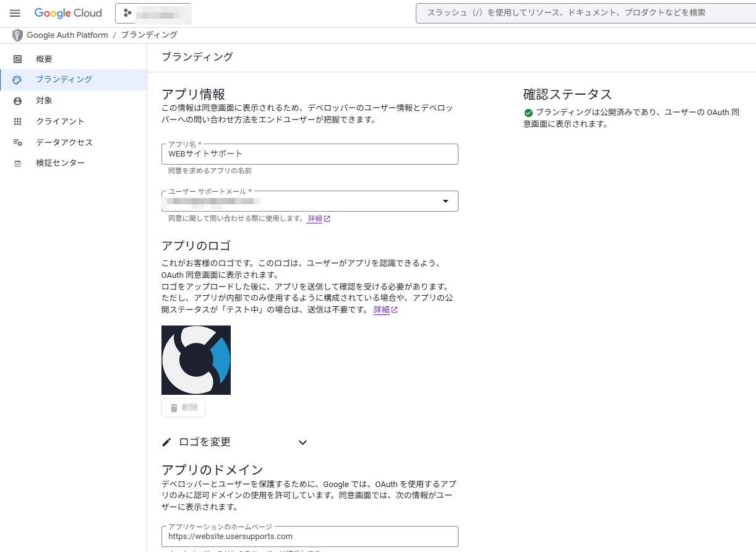Open クライアント in the sidebar
This screenshot has height=552, width=756.
(x=74, y=122)
